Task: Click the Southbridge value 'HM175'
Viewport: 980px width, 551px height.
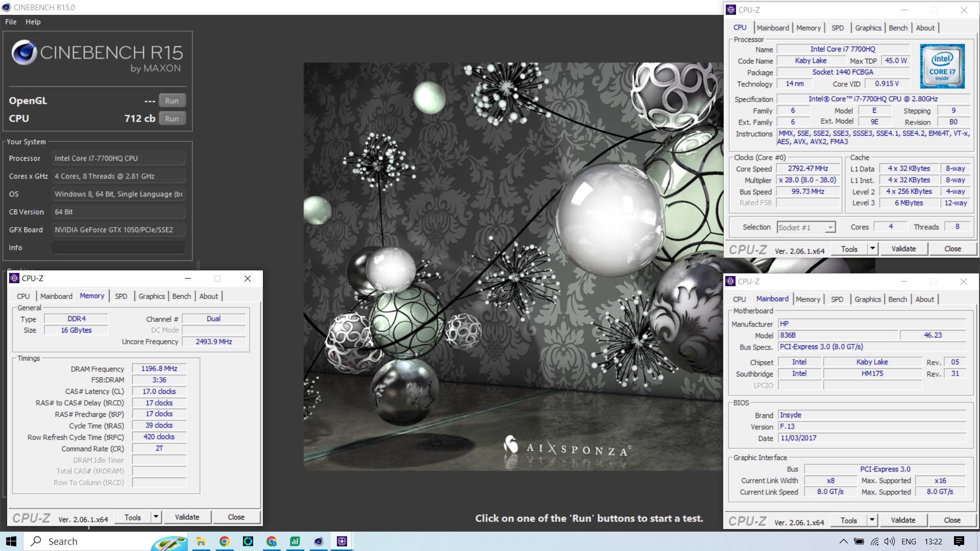Action: point(872,373)
